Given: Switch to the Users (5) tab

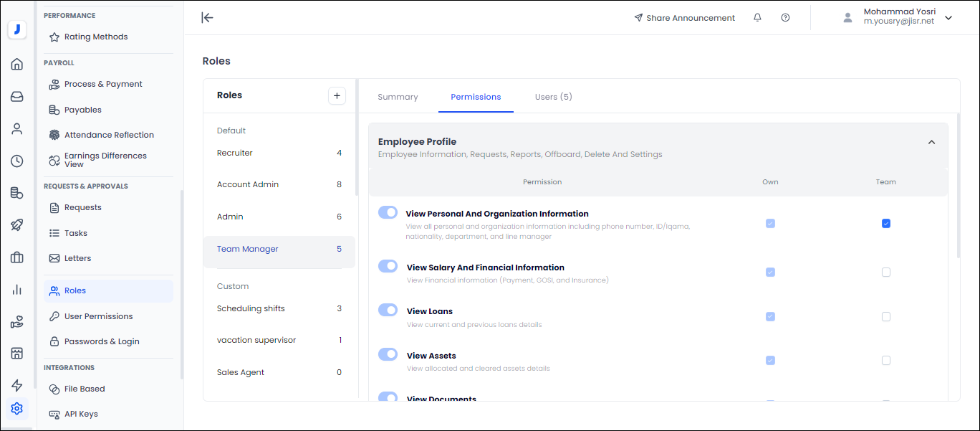Looking at the screenshot, I should click(553, 96).
